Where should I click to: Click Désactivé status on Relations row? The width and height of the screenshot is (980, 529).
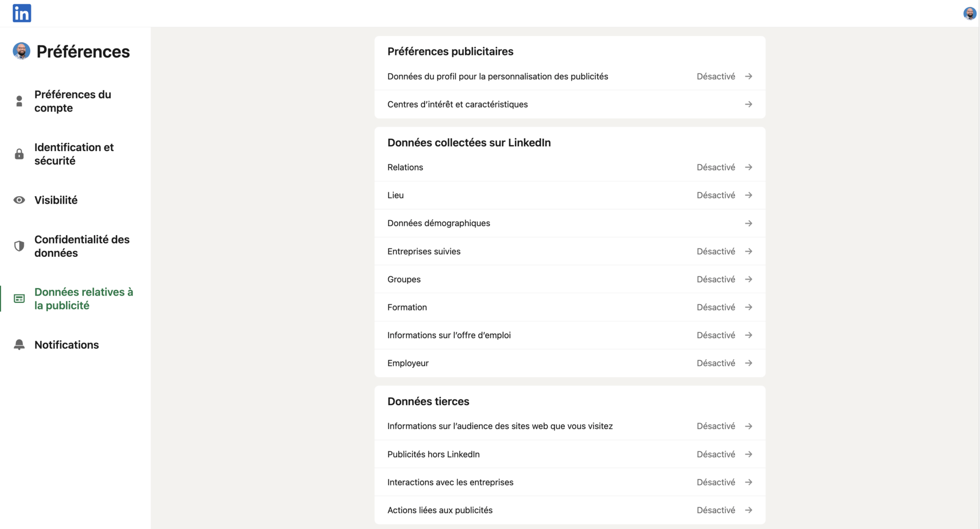(716, 167)
